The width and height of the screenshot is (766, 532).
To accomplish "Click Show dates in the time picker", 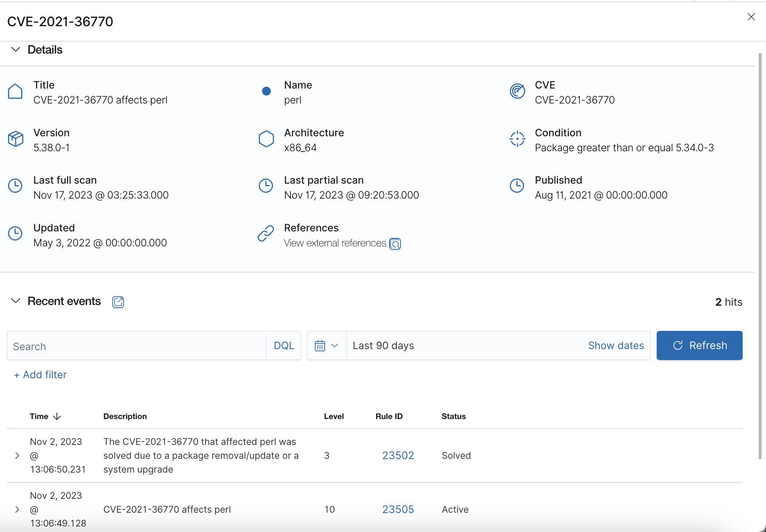I will pyautogui.click(x=616, y=345).
